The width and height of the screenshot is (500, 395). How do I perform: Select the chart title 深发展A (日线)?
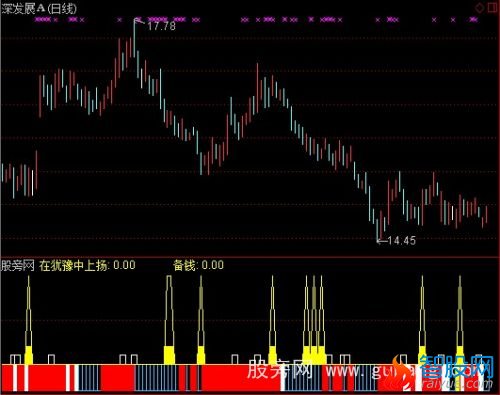39,8
